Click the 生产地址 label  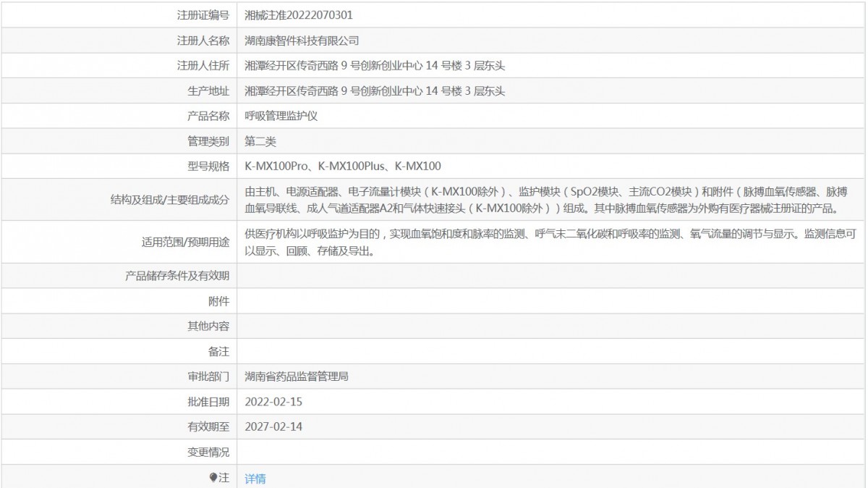click(208, 91)
